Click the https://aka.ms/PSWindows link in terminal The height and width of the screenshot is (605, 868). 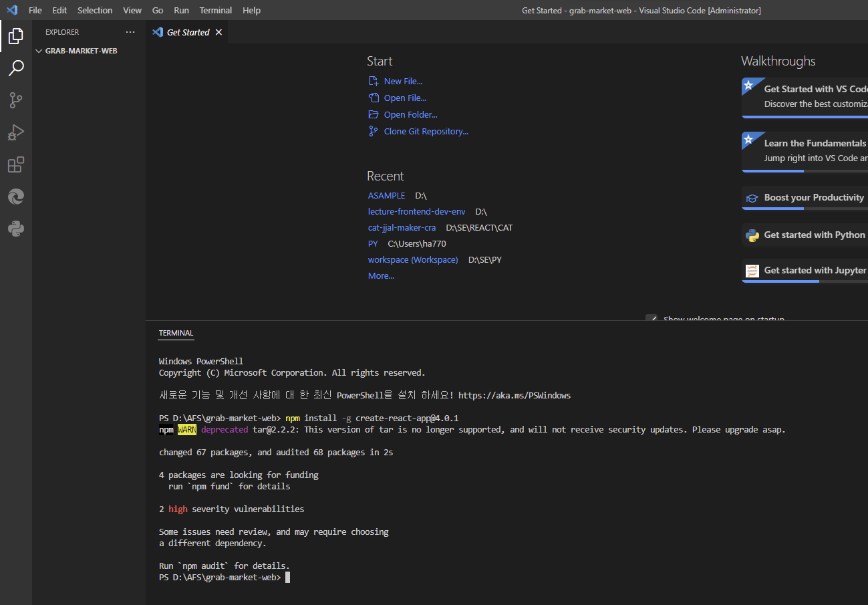515,395
